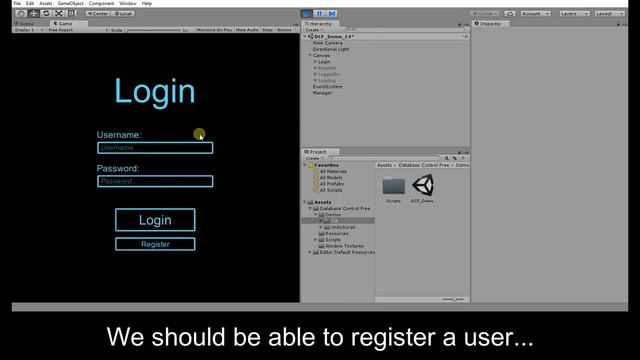The width and height of the screenshot is (640, 360).
Task: Expand the Login object in the Hierarchy
Action: click(x=315, y=62)
